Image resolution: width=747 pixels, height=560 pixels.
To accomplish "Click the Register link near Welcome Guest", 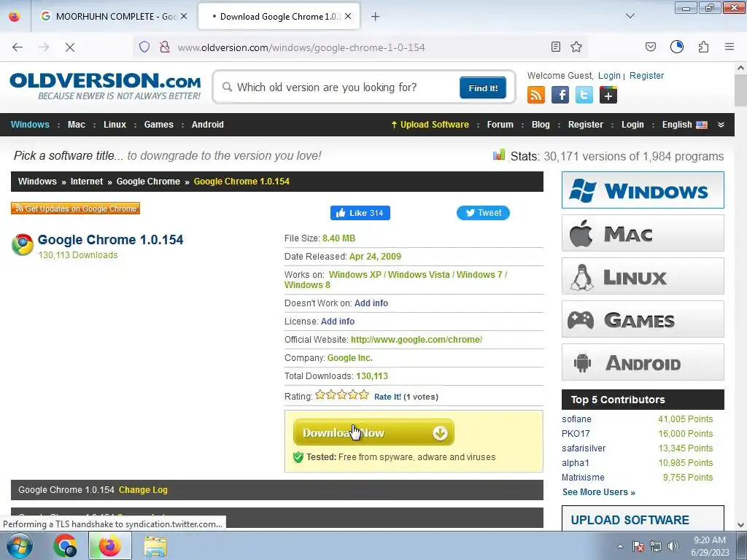I will 646,76.
